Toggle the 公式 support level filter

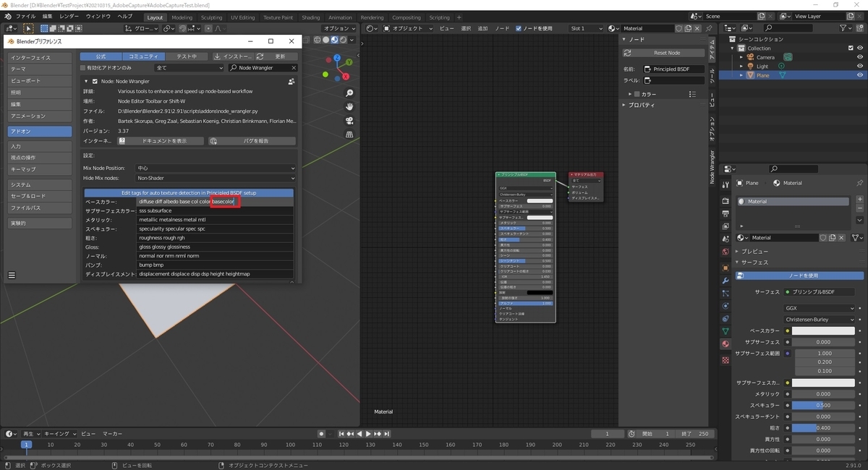click(101, 56)
